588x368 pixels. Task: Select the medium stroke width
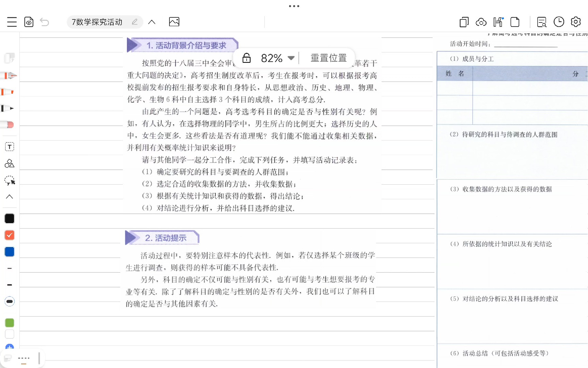[x=10, y=285]
